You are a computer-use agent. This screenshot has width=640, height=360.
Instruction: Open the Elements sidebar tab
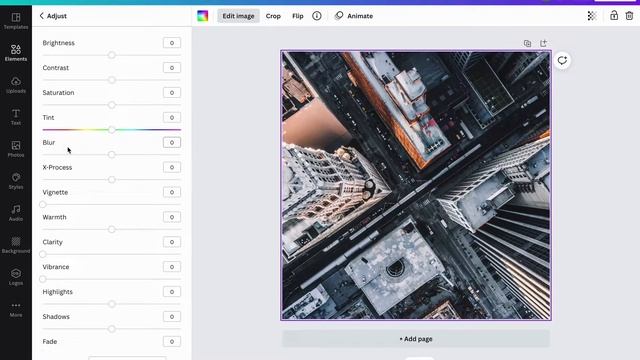click(x=16, y=53)
